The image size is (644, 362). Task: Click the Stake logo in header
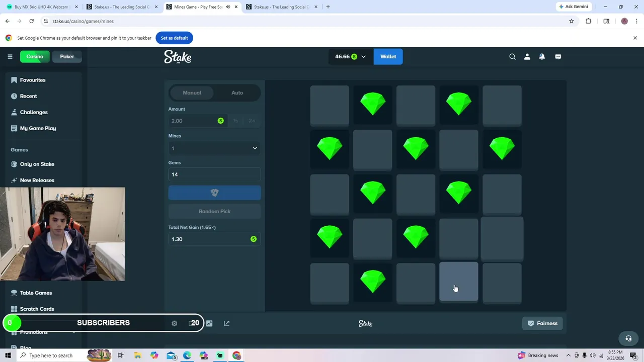point(178,57)
